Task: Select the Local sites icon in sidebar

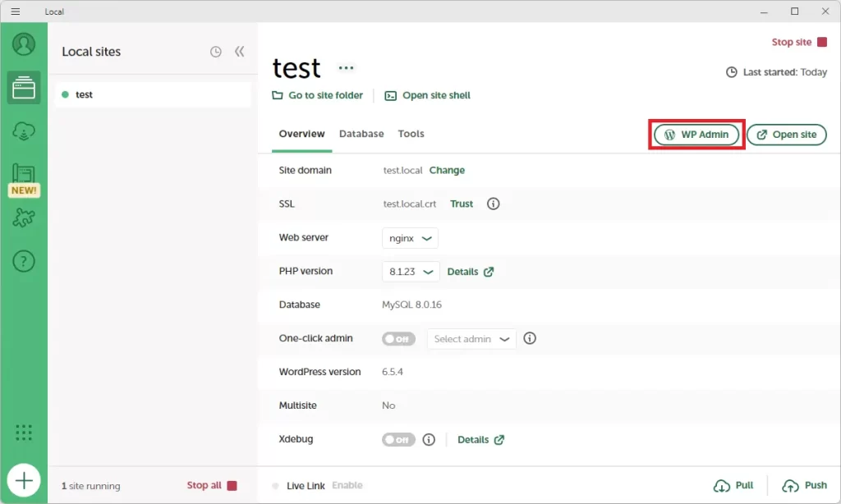Action: pos(24,87)
